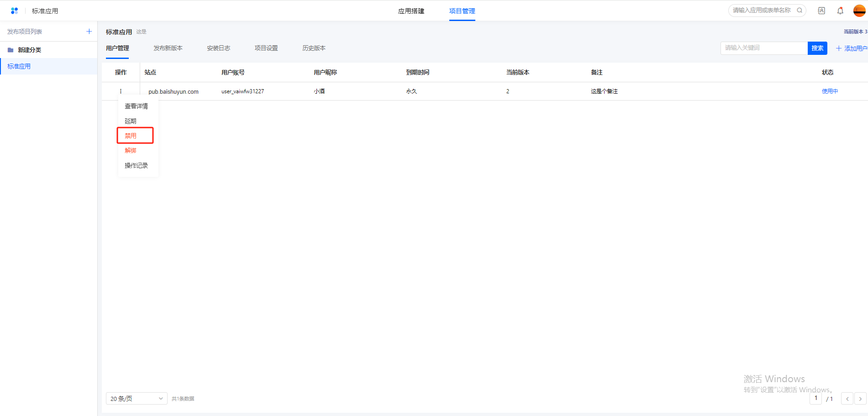Click the three-dot action icon in user row

(x=121, y=91)
